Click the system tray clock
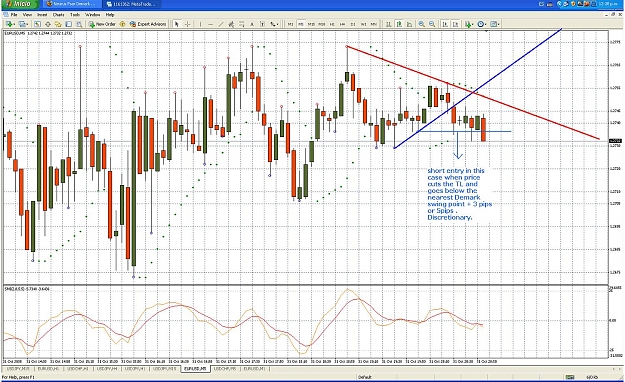The height and width of the screenshot is (382, 625). click(x=609, y=4)
